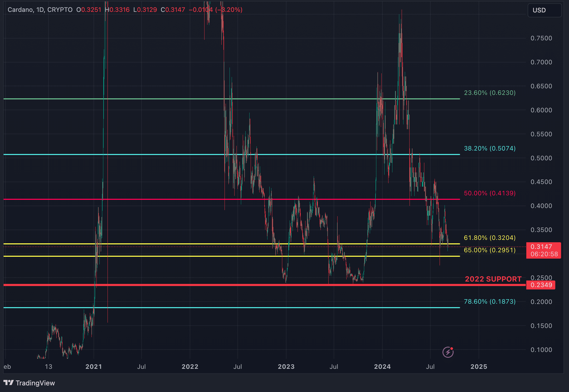Click the 61.80% (0.3204) Fibonacci label
Image resolution: width=569 pixels, height=392 pixels.
[x=490, y=238]
